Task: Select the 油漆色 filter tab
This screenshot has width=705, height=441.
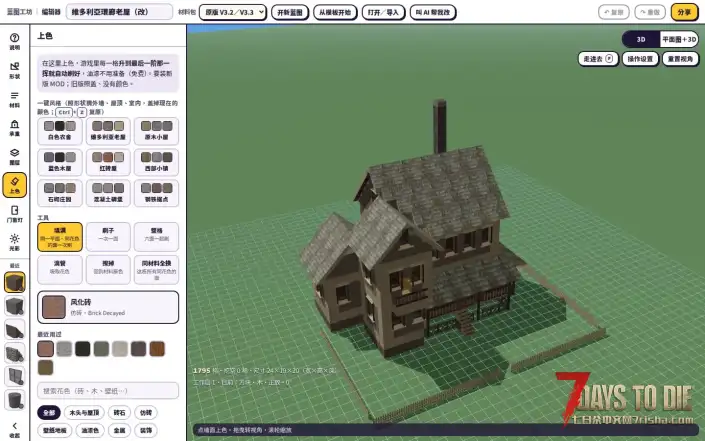Action: point(90,430)
